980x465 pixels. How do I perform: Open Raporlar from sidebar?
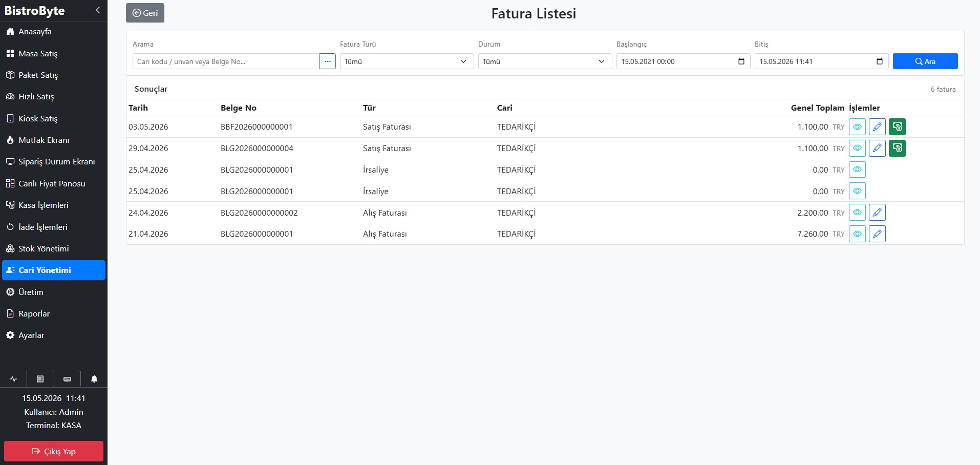coord(54,313)
